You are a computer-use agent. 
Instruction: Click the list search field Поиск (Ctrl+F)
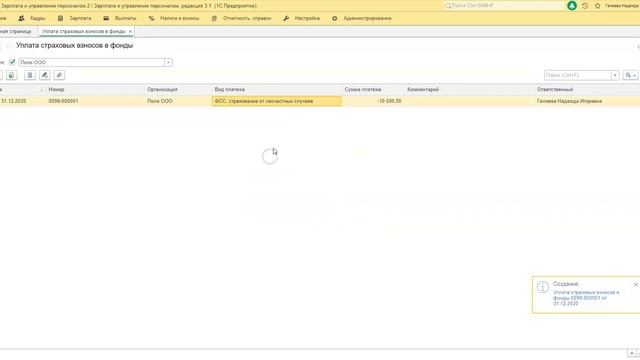(578, 75)
